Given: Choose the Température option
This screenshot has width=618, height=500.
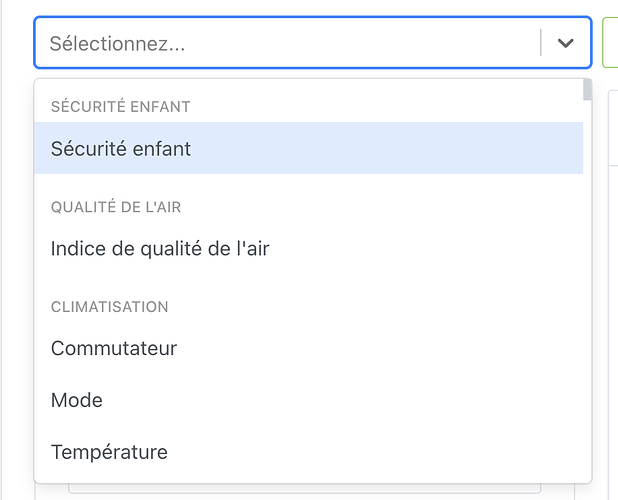Looking at the screenshot, I should point(109,452).
